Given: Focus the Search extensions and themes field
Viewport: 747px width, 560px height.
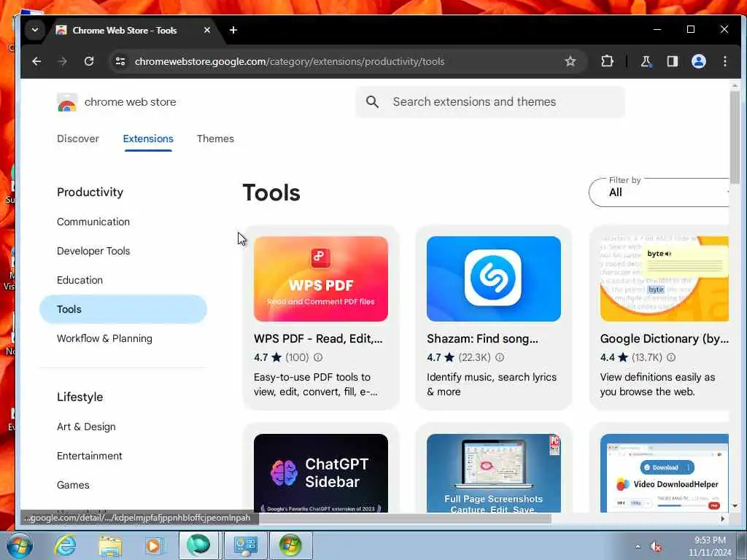Looking at the screenshot, I should (489, 102).
